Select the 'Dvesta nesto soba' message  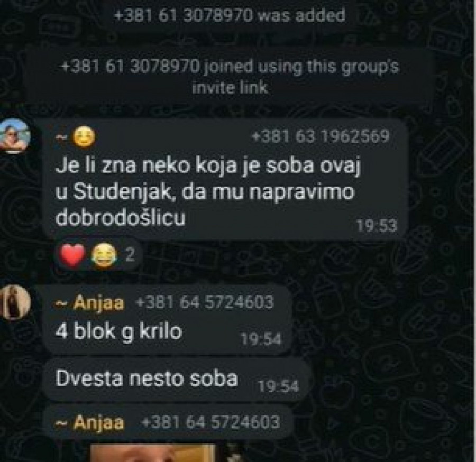coord(177,380)
